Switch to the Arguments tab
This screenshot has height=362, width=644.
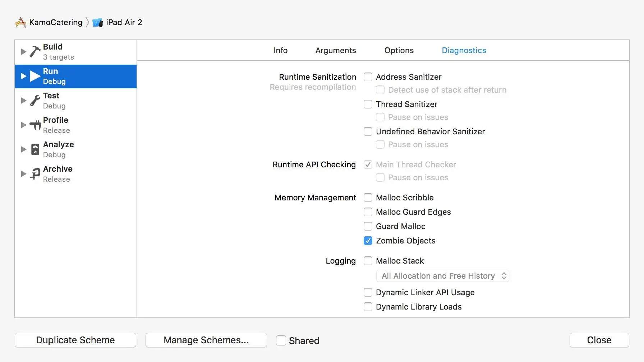click(x=336, y=51)
